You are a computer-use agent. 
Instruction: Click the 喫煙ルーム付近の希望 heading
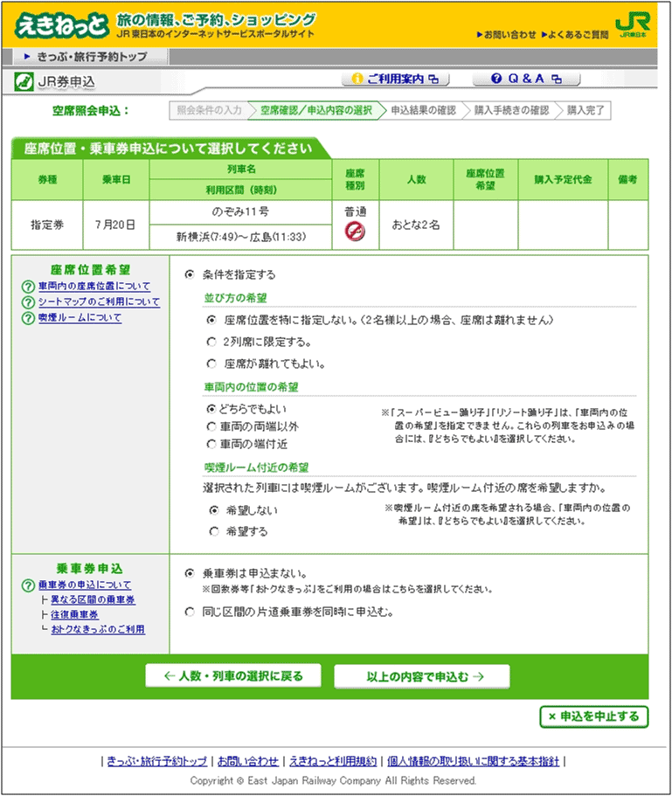point(256,467)
